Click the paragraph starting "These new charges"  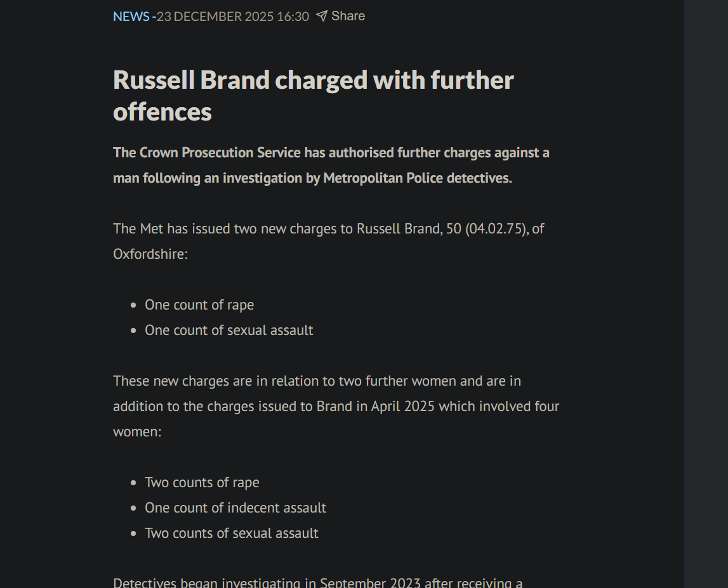point(317,381)
